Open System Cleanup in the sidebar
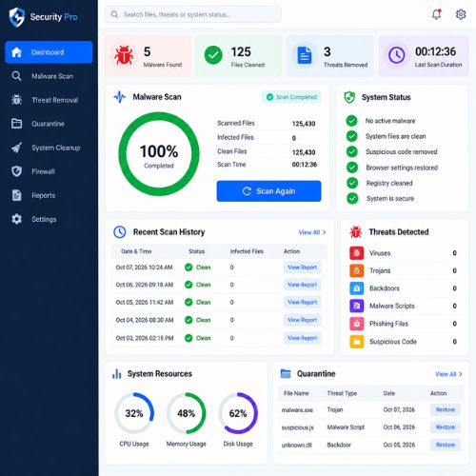The height and width of the screenshot is (476, 476). click(49, 148)
